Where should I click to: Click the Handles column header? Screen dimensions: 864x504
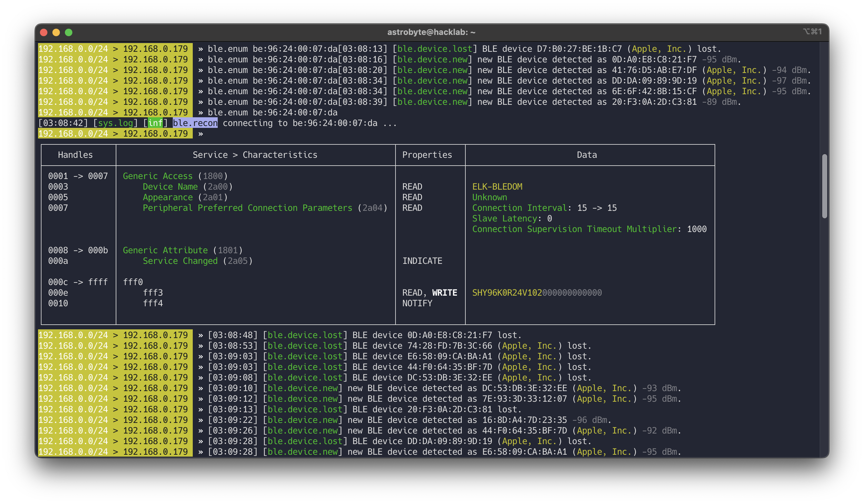pyautogui.click(x=75, y=155)
